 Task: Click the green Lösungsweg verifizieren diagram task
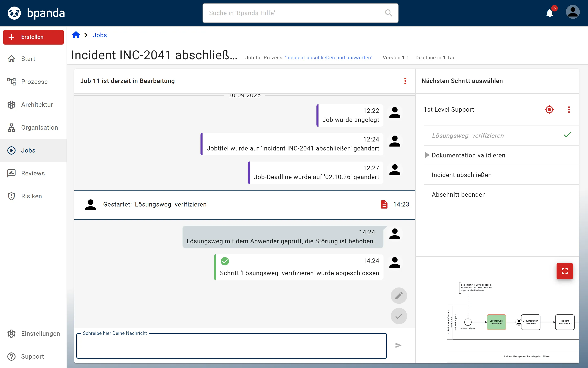point(496,322)
